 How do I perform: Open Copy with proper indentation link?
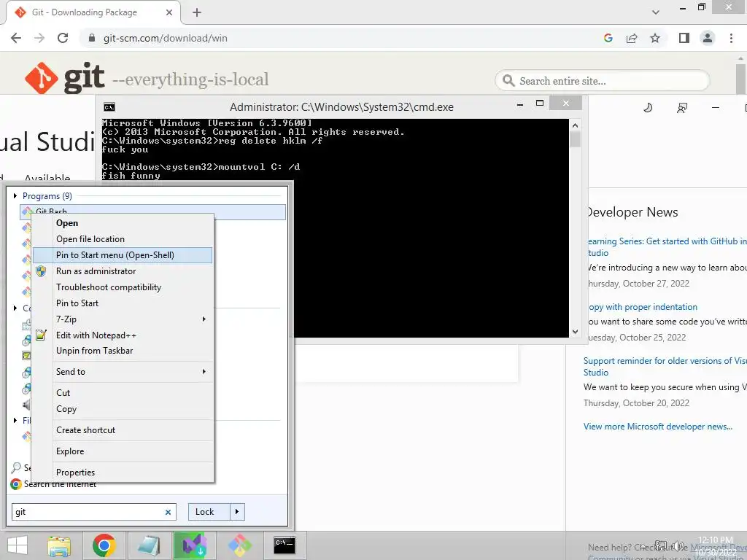(x=643, y=307)
